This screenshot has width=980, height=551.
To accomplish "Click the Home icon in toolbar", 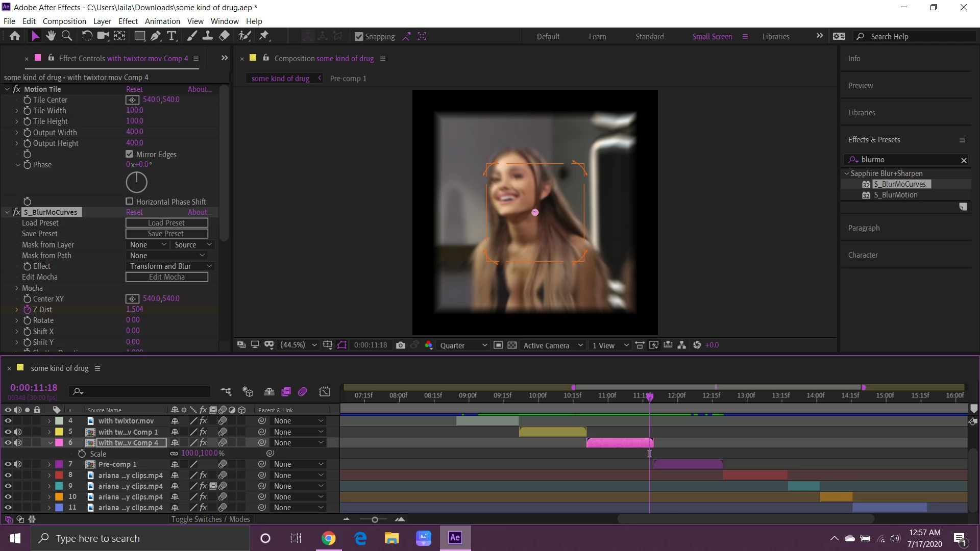I will (15, 36).
